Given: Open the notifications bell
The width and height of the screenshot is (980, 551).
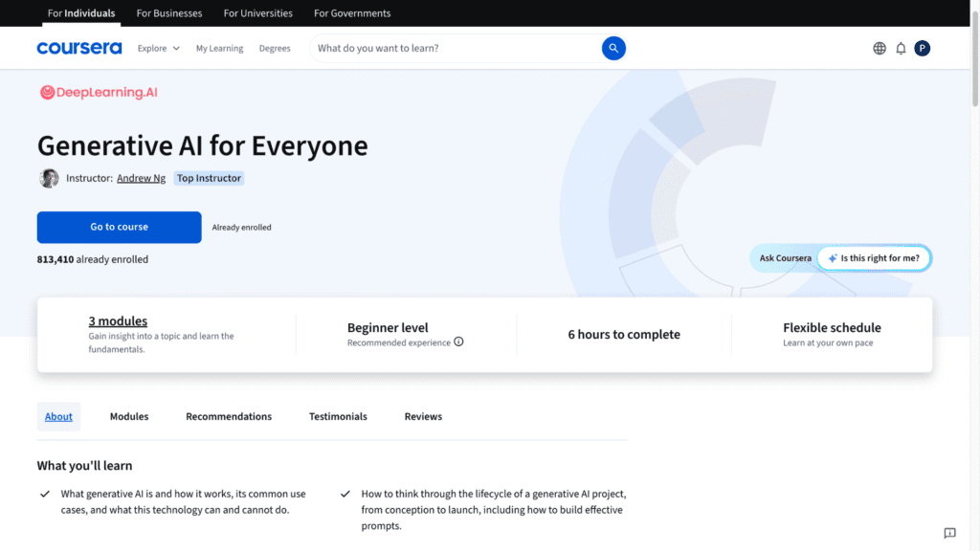Looking at the screenshot, I should click(901, 48).
